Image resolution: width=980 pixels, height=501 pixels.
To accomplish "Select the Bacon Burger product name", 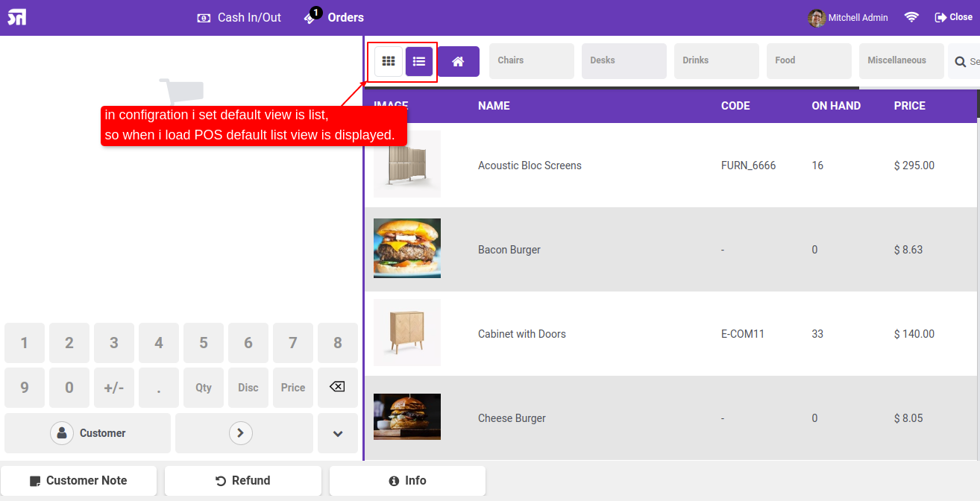I will (509, 250).
